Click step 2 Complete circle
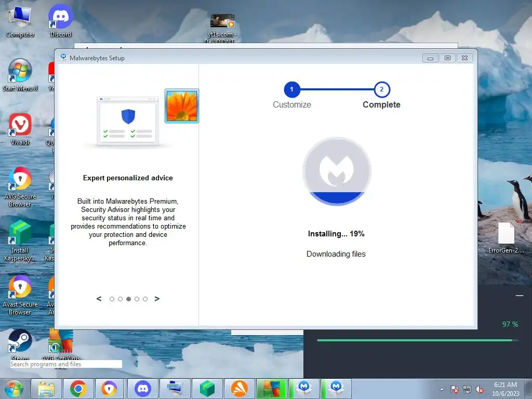 click(x=382, y=89)
